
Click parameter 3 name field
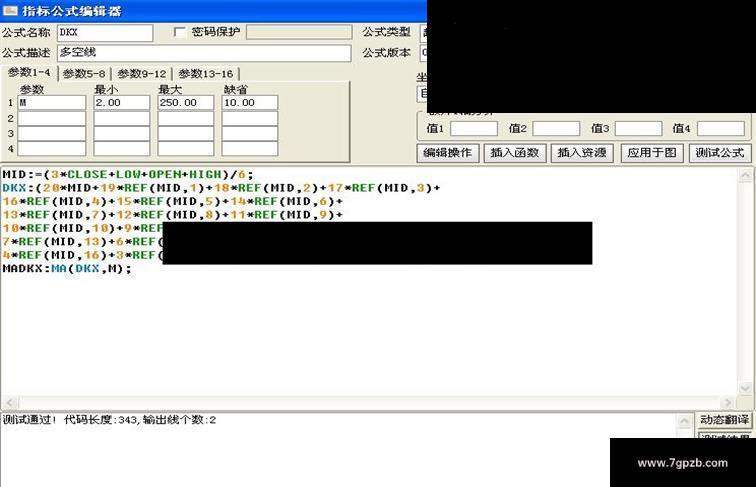tap(52, 134)
